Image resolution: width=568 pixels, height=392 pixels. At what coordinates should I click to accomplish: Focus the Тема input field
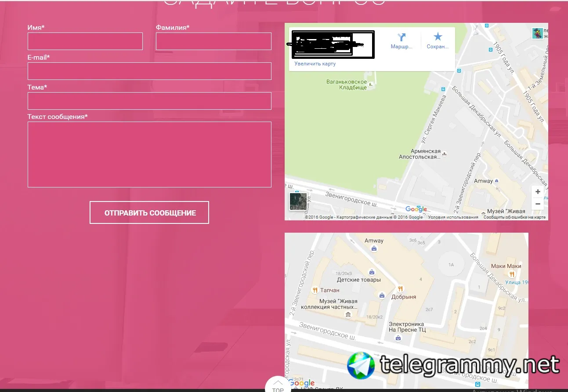click(x=149, y=101)
